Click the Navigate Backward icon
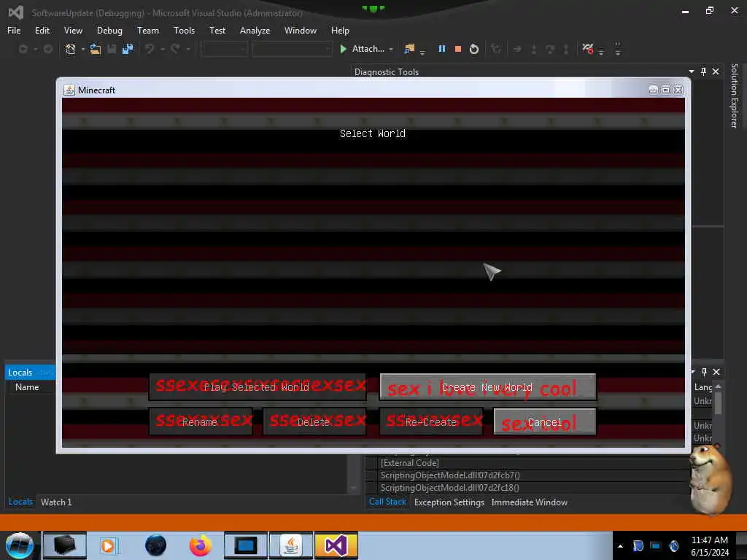The width and height of the screenshot is (747, 560). 23,49
